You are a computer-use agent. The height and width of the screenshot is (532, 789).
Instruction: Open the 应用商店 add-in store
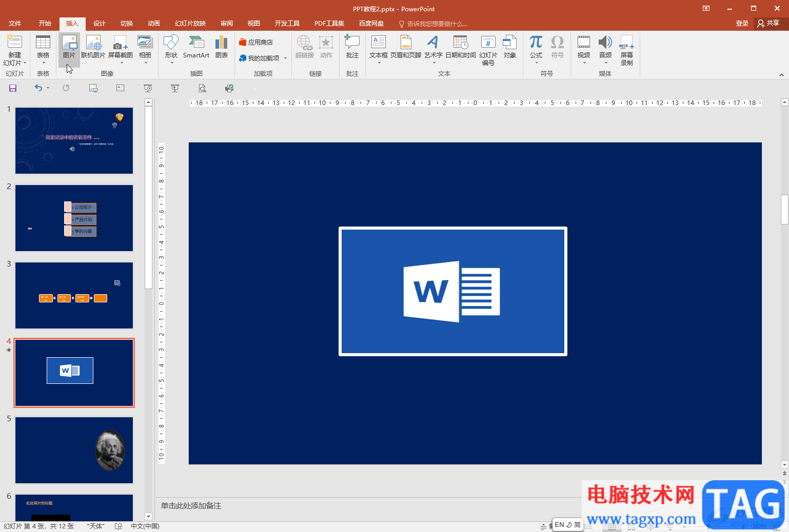point(256,43)
